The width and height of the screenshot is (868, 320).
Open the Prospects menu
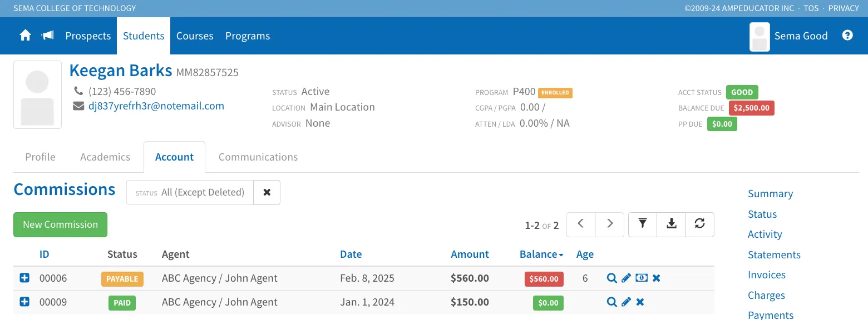click(88, 36)
